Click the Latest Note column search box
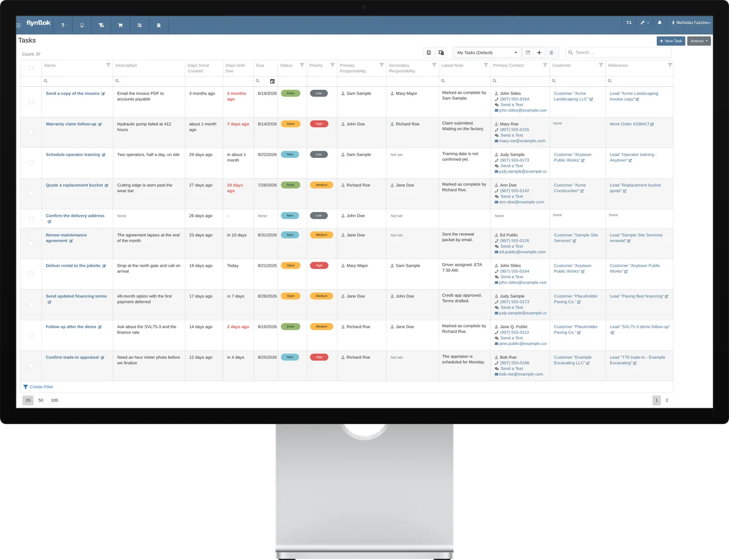This screenshot has height=560, width=729. click(x=464, y=81)
